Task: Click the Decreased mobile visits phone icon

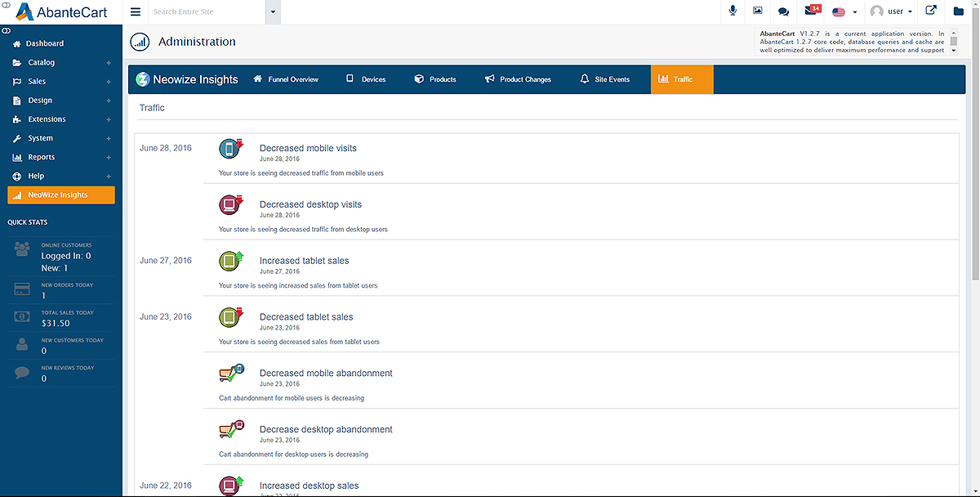Action: [x=231, y=150]
